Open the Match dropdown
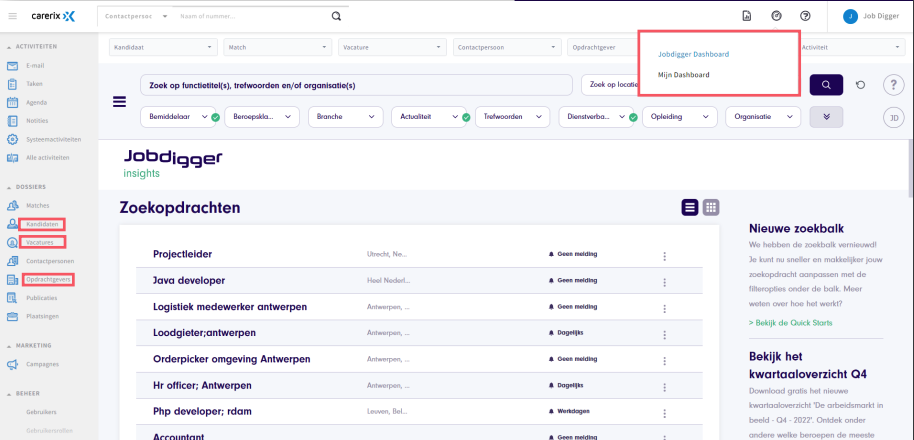914x440 pixels. pyautogui.click(x=277, y=47)
